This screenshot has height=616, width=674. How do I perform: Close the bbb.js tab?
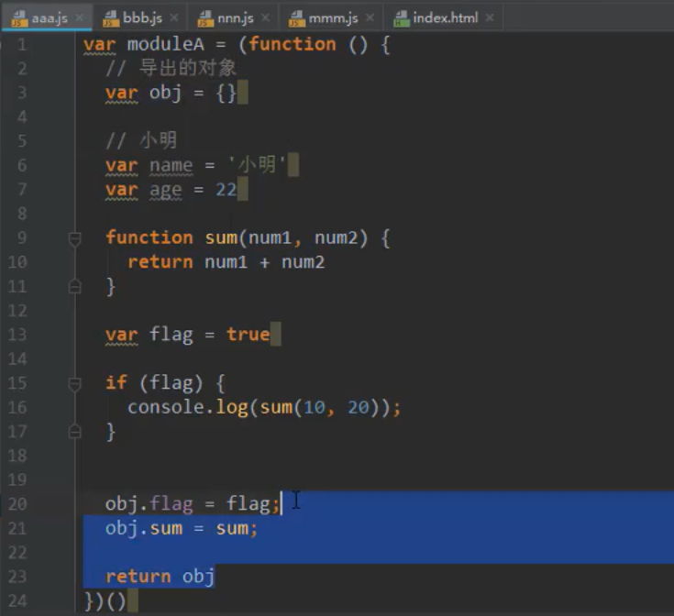pyautogui.click(x=173, y=17)
